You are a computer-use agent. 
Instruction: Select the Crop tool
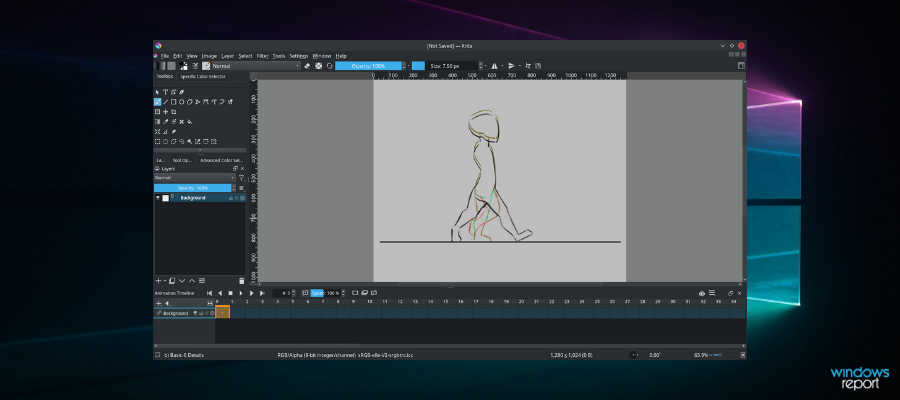[x=173, y=112]
